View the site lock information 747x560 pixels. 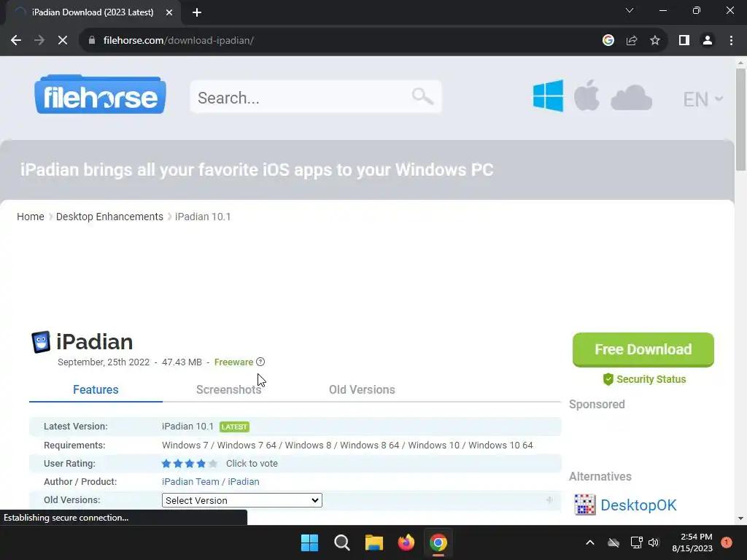pyautogui.click(x=92, y=41)
